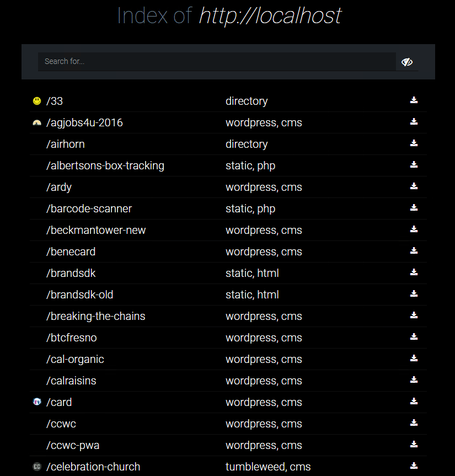Click the smiley favicon for /33
The width and height of the screenshot is (455, 476).
coord(37,101)
